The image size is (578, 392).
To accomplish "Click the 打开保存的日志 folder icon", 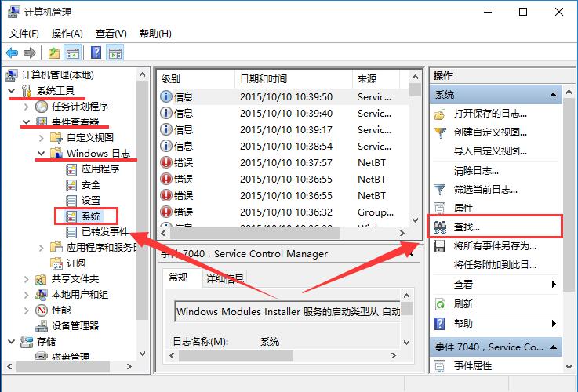I will click(x=440, y=114).
